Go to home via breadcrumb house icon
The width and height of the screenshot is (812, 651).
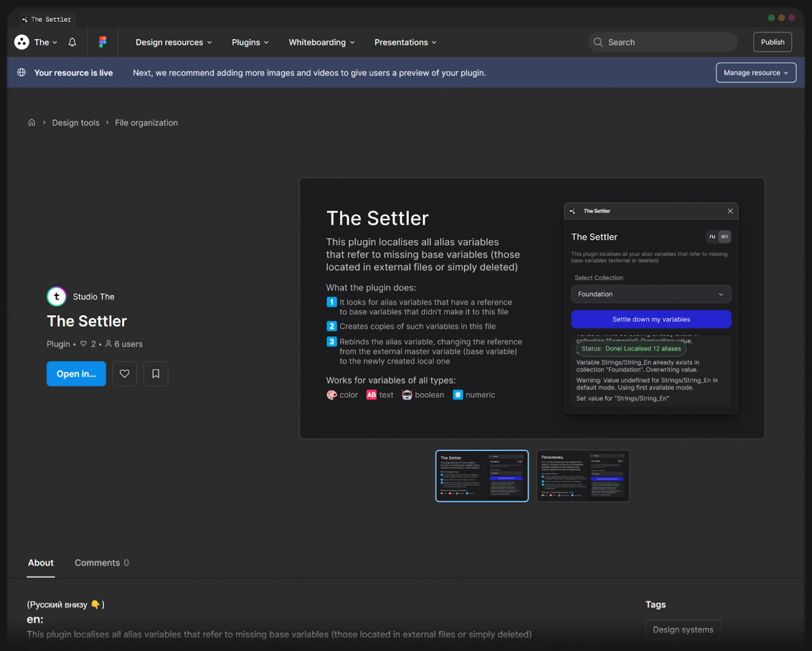click(x=32, y=122)
